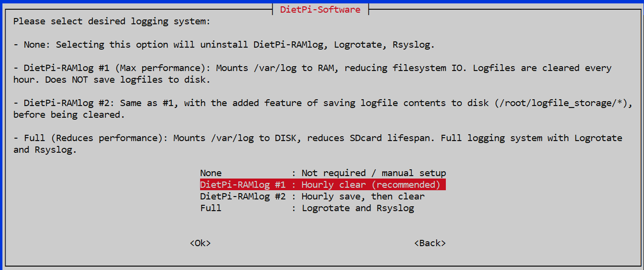Click the 'Logrotate and Rsyslog' description text
This screenshot has height=270, width=644.
coord(358,208)
